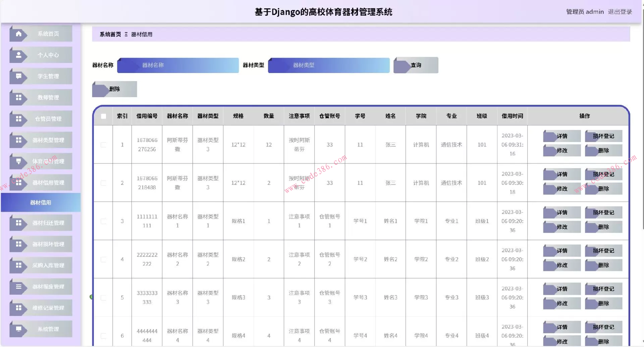Click 修改 for row 2
The height and width of the screenshot is (347, 644).
(x=562, y=189)
